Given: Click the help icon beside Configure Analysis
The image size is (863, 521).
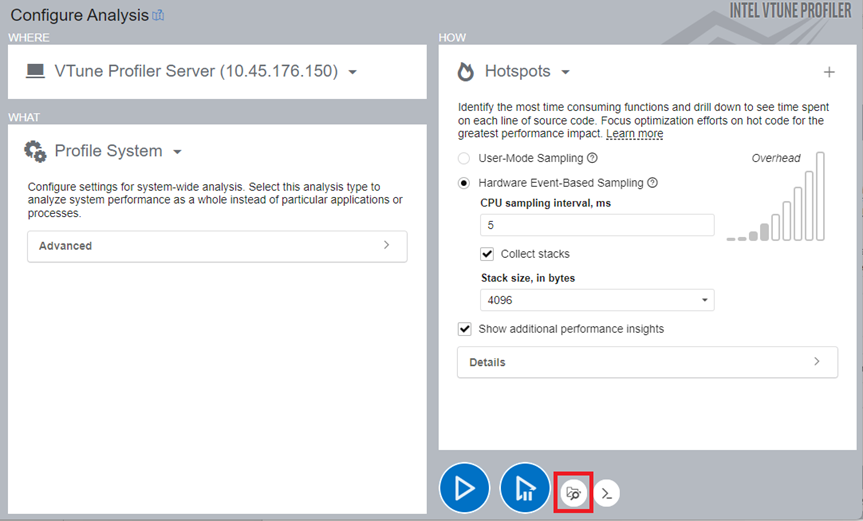Looking at the screenshot, I should [x=158, y=15].
